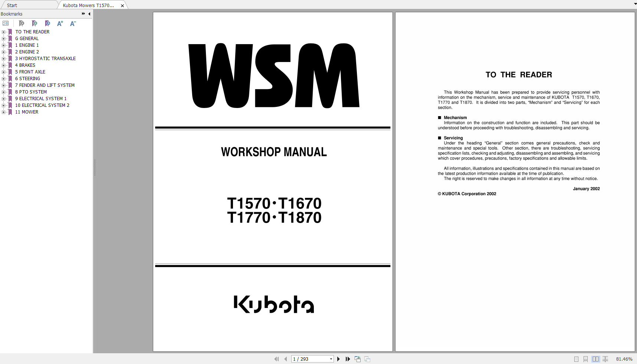Click the zoom level 81.46%
Screen dimensions: 637x364
click(x=624, y=359)
